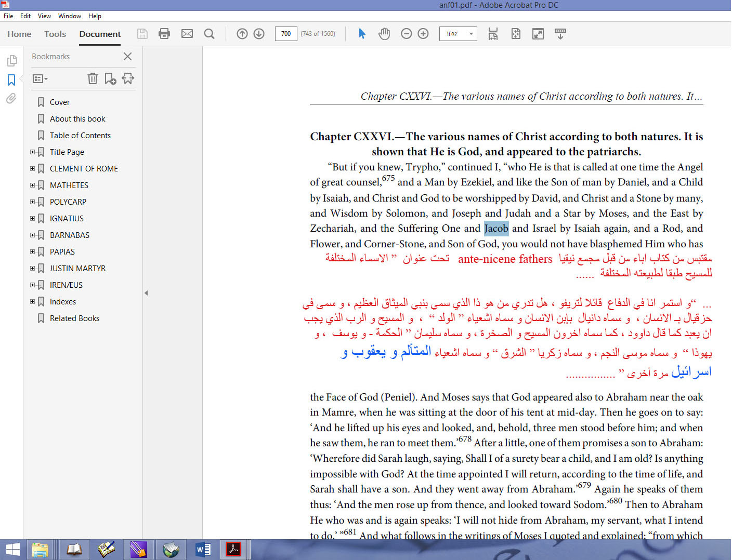732x560 pixels.
Task: Toggle the Attachments paperclip panel
Action: (11, 98)
